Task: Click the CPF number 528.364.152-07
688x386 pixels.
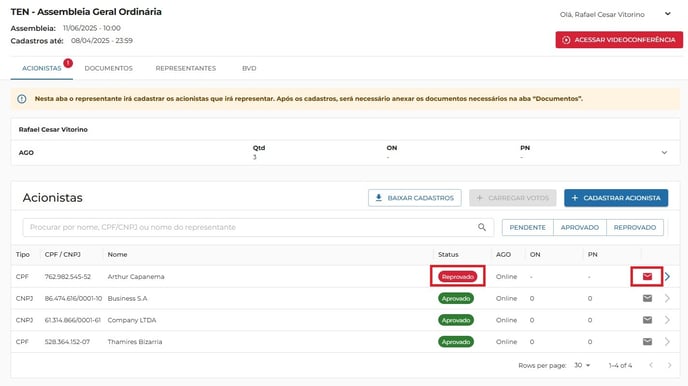Action: click(x=67, y=341)
